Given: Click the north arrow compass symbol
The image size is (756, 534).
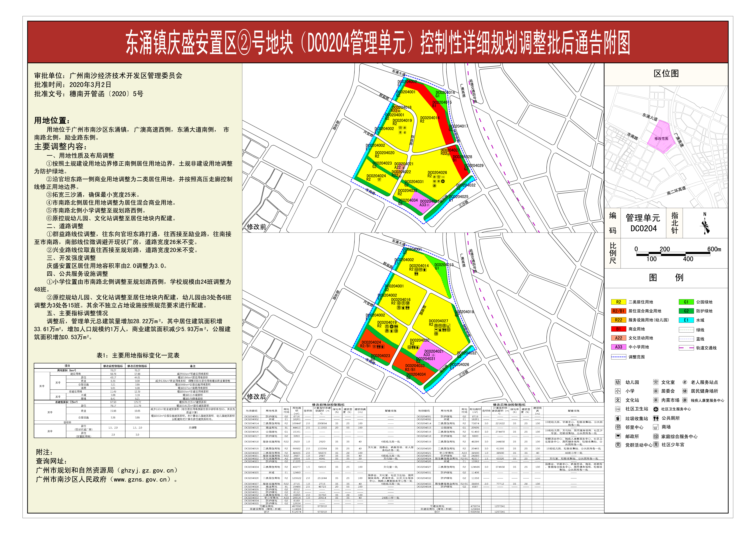Looking at the screenshot, I should coord(705,224).
